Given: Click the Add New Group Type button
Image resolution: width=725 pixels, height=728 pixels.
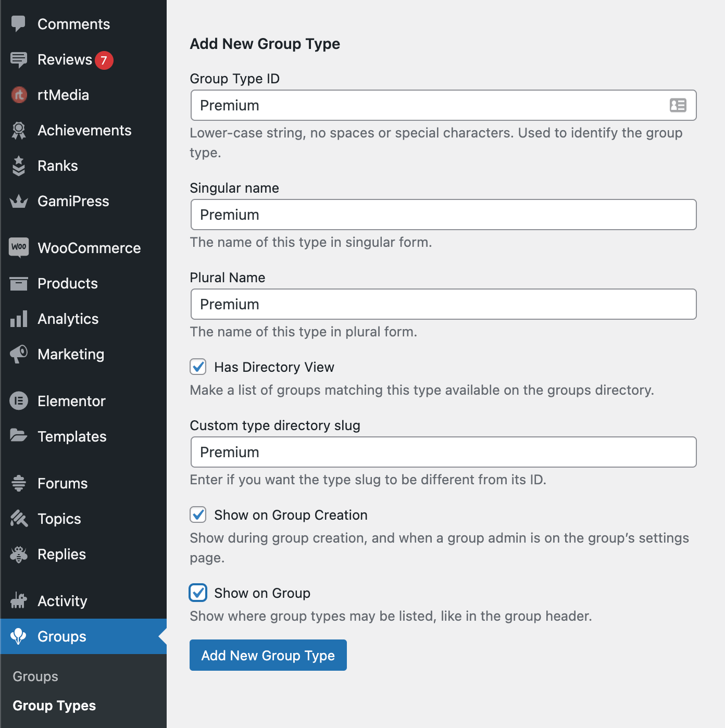Looking at the screenshot, I should pyautogui.click(x=268, y=655).
